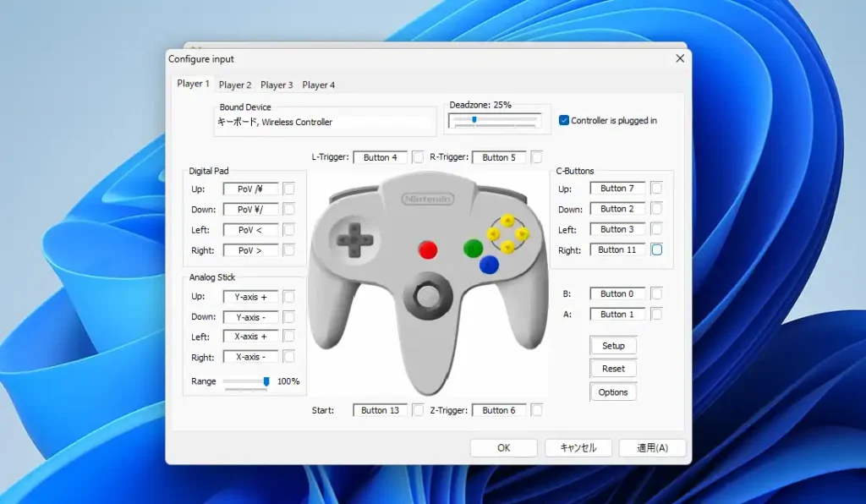Click the green Start button on the controller graphic
The height and width of the screenshot is (504, 866).
tap(474, 248)
